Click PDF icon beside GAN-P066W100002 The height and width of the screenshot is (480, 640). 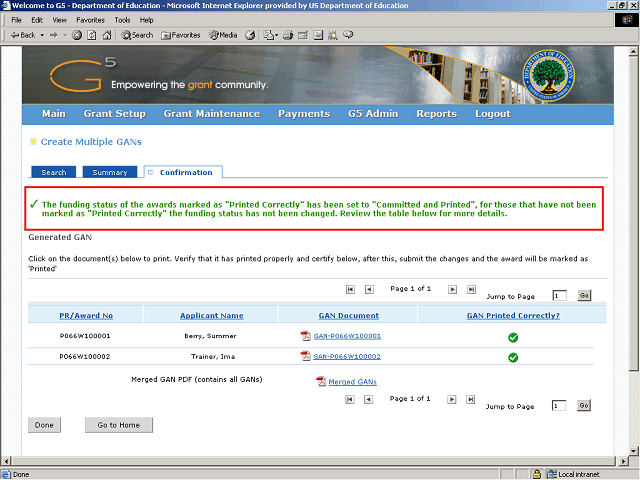coord(306,356)
